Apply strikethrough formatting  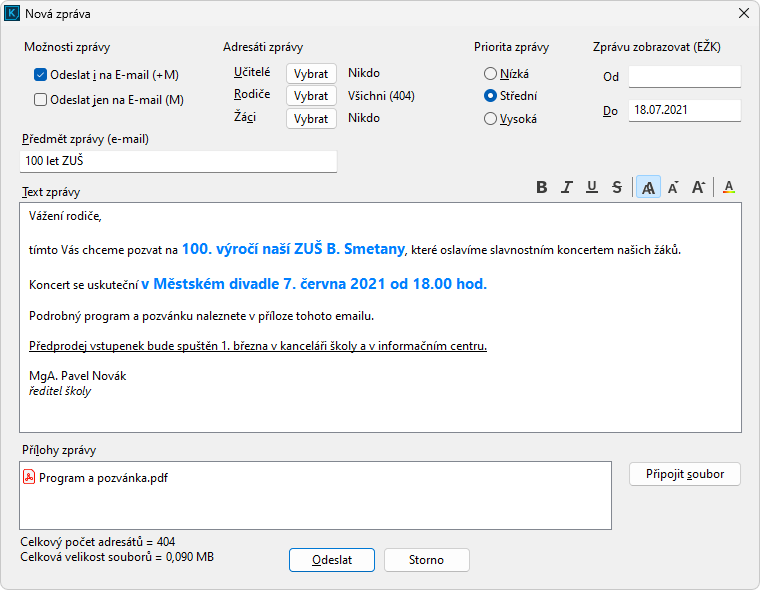[x=617, y=187]
